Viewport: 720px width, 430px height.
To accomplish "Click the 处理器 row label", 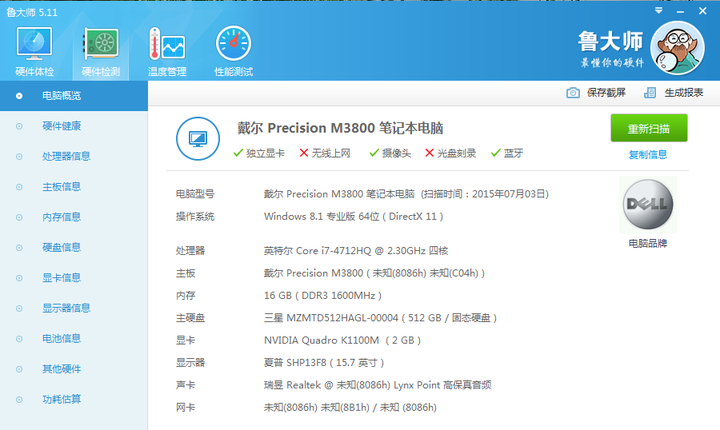I will [190, 251].
